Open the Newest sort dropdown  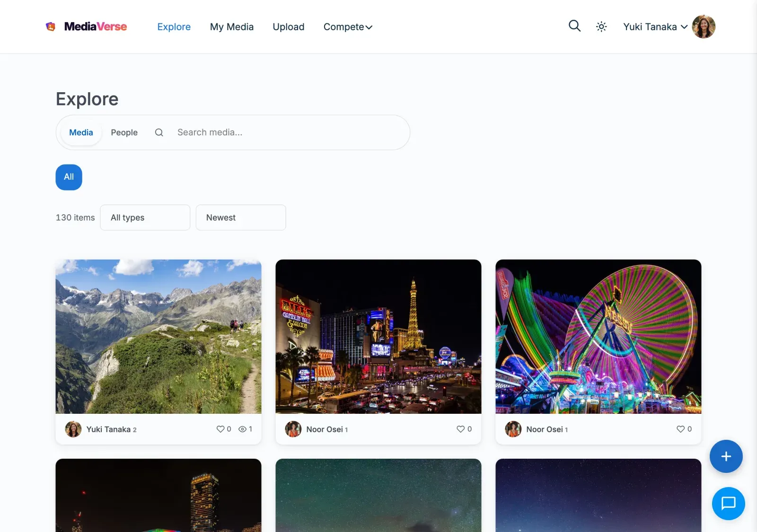(x=241, y=218)
